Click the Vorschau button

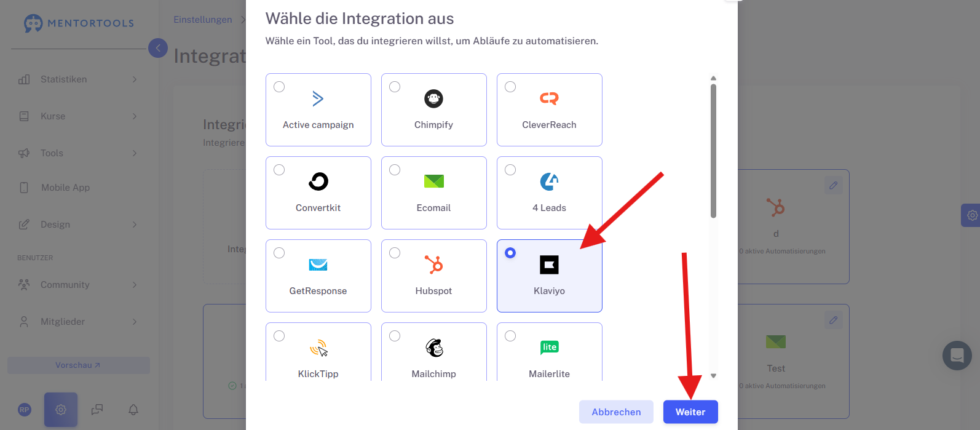(x=79, y=365)
